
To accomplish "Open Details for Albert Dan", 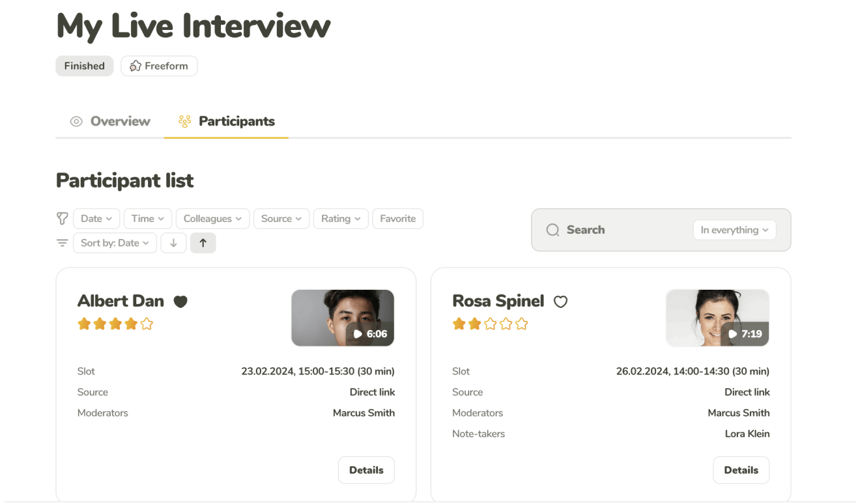I will pos(366,469).
